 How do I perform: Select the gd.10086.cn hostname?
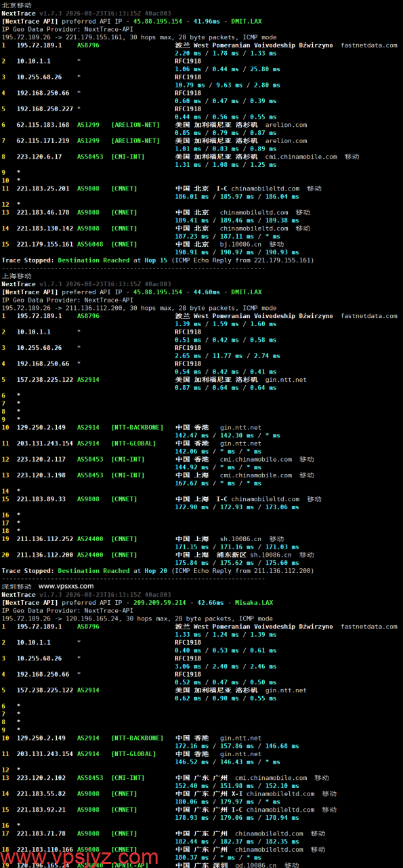256,865
